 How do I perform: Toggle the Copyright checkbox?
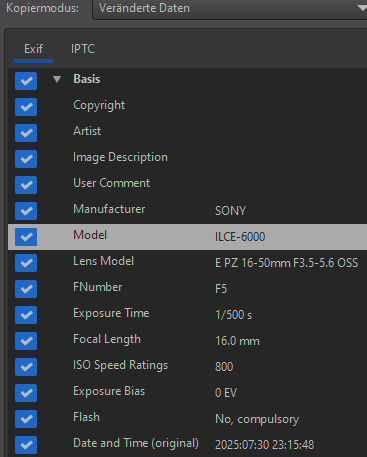point(26,107)
